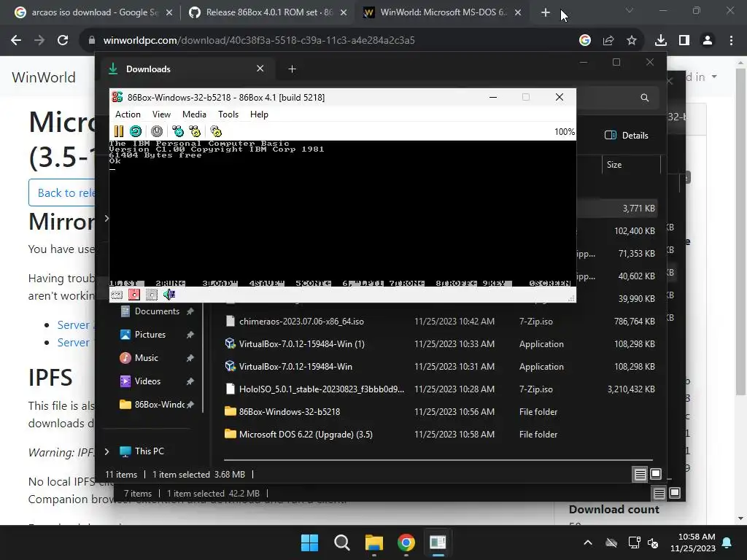Toggle the Details pane in File Explorer
The width and height of the screenshot is (747, 560).
tap(627, 135)
